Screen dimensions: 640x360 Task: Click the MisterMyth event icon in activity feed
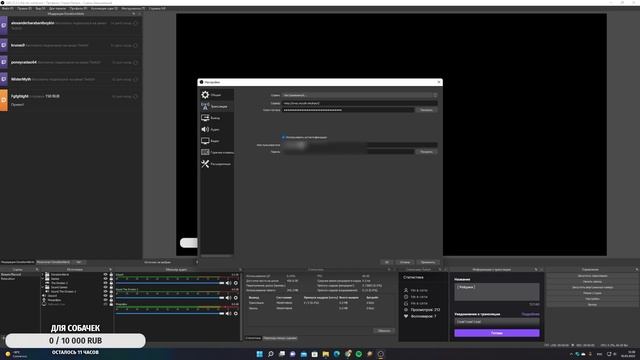pos(4,79)
